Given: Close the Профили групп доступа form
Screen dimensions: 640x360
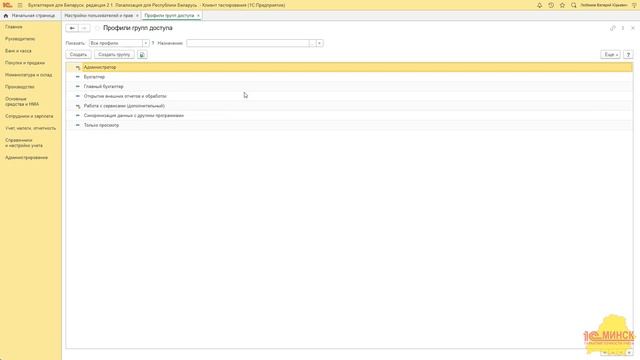Looking at the screenshot, I should (633, 28).
